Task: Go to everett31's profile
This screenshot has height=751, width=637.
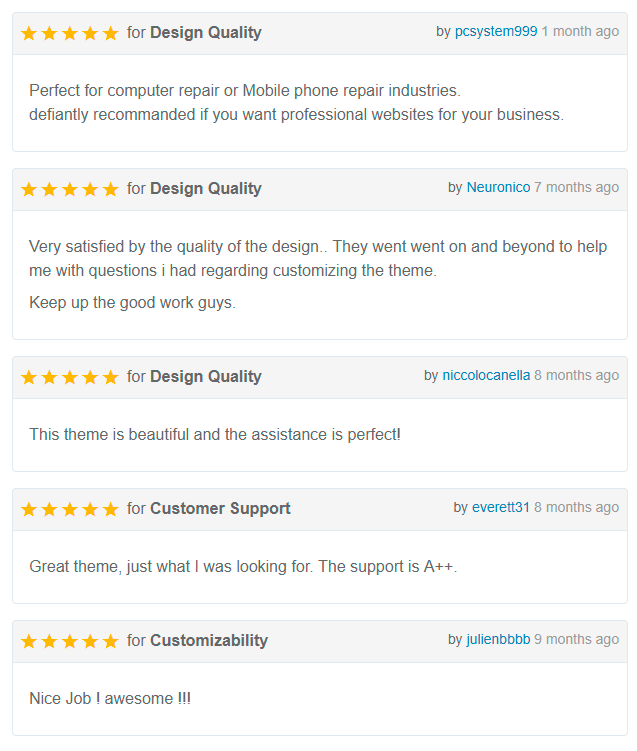Action: [x=501, y=508]
